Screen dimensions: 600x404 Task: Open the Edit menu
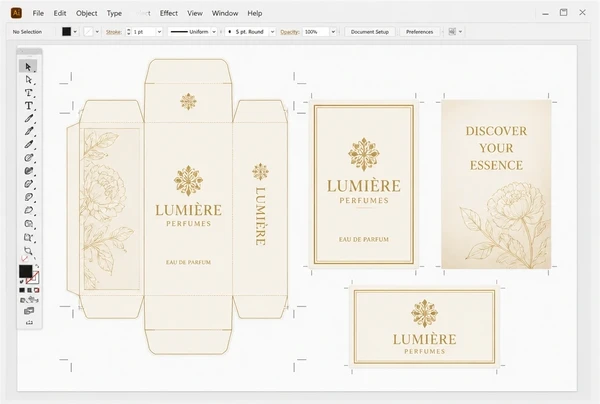pyautogui.click(x=60, y=13)
